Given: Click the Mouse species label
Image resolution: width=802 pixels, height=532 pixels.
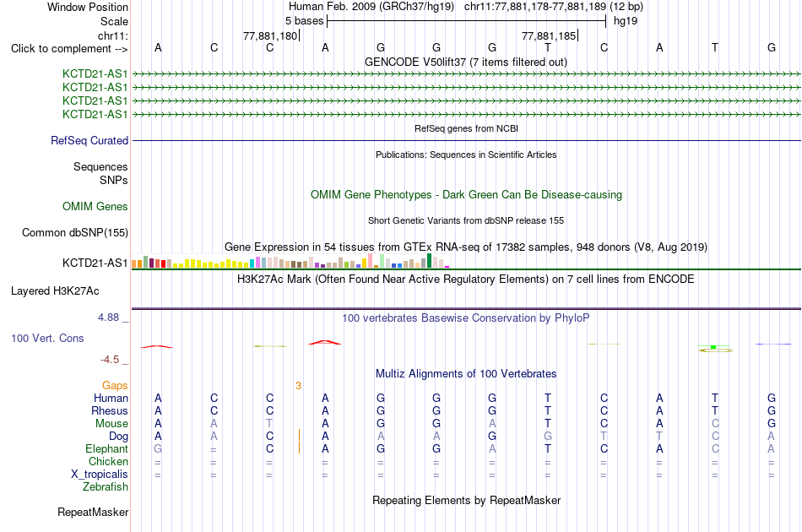Looking at the screenshot, I should tap(111, 424).
